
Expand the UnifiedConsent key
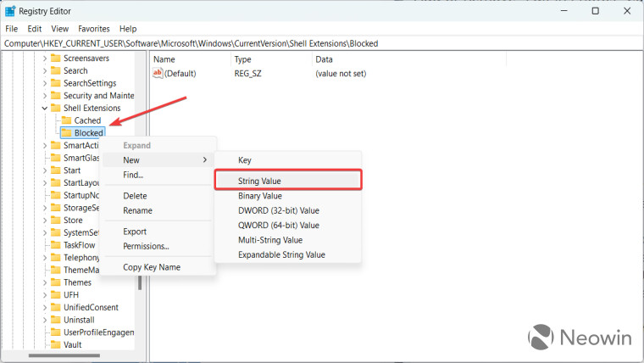pyautogui.click(x=45, y=308)
